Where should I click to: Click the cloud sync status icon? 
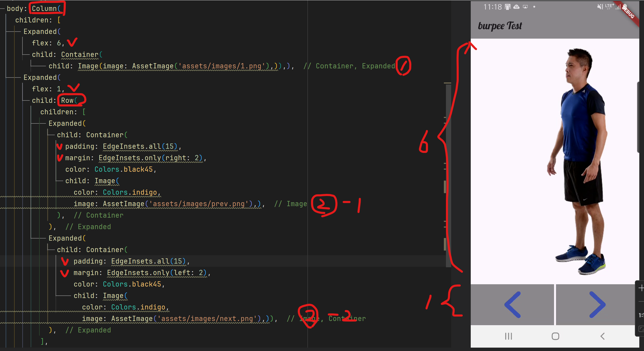516,7
